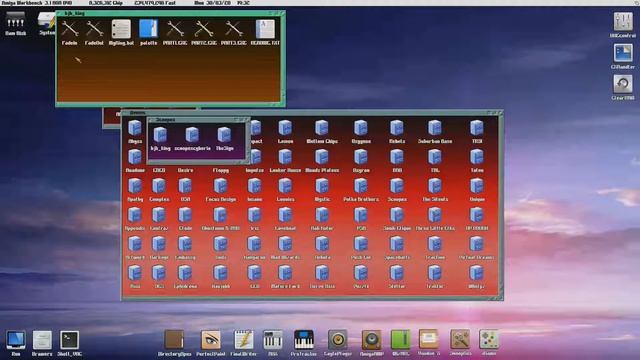Open the TRSI drawer

(477, 128)
